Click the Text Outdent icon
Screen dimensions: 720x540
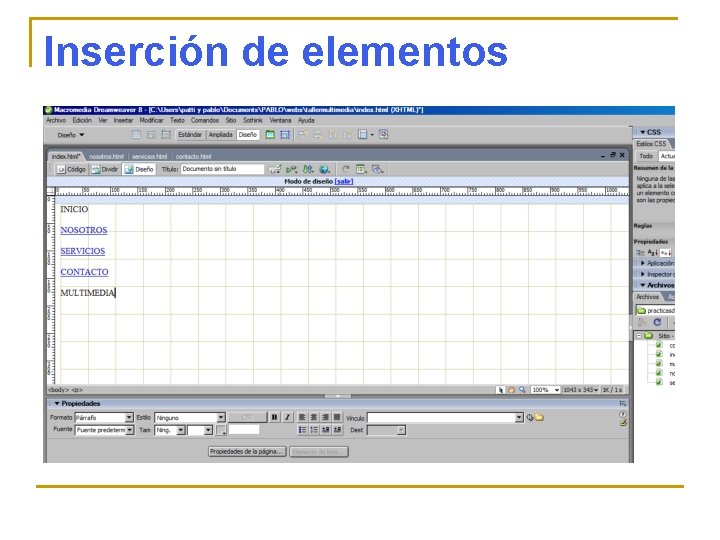click(326, 430)
